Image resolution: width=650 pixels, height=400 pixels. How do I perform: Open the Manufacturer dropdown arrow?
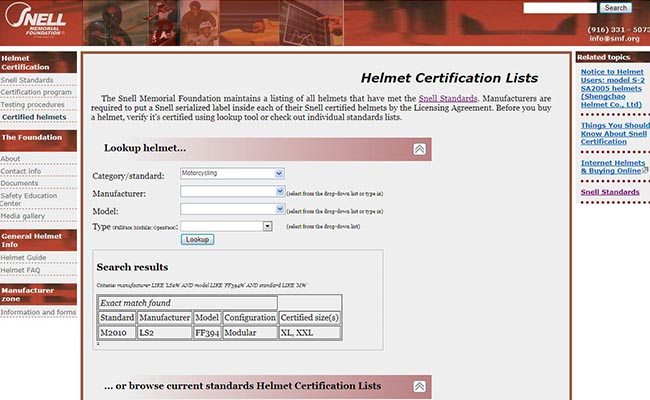click(280, 191)
